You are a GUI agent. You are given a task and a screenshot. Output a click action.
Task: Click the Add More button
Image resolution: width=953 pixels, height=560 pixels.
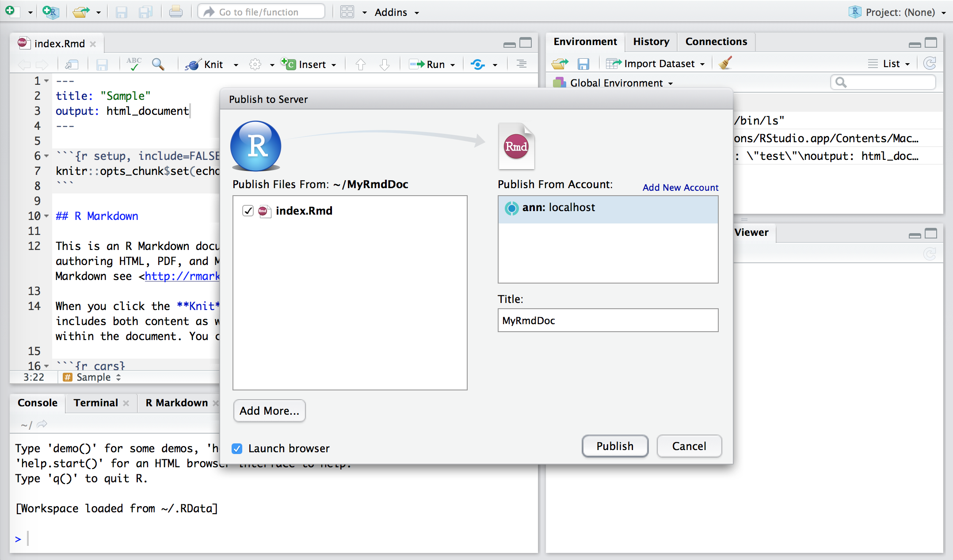point(268,411)
